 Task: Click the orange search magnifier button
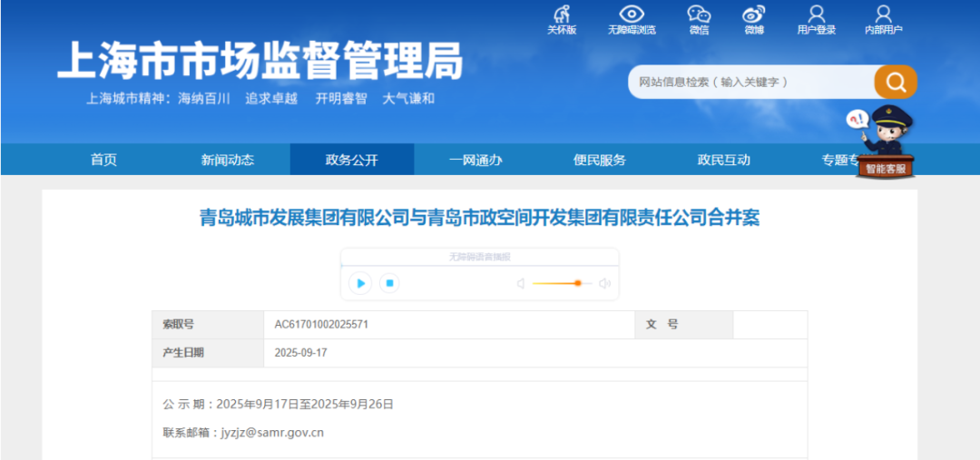pos(896,82)
